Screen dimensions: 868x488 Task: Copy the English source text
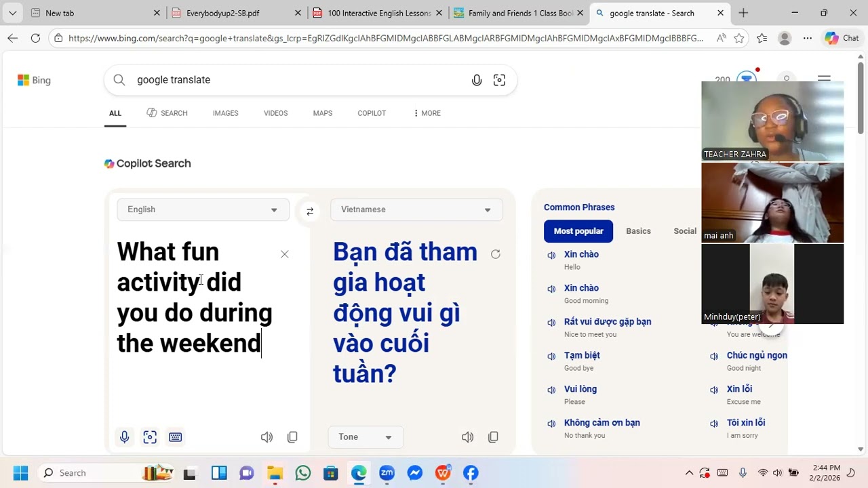[292, 437]
